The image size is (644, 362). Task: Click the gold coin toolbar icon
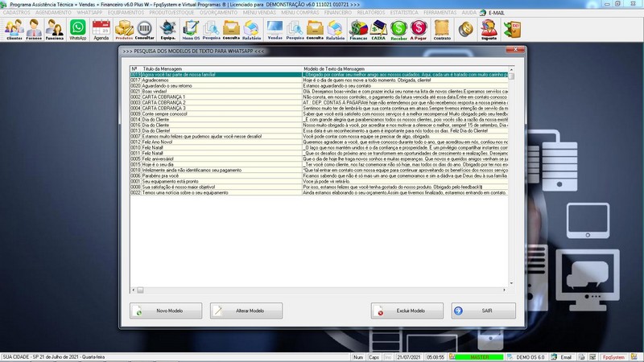click(466, 30)
